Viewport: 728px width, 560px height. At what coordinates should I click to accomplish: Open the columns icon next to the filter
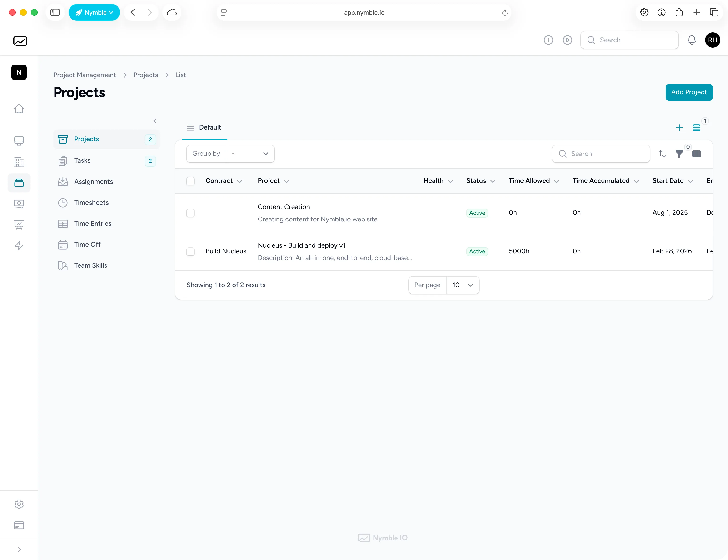(697, 154)
